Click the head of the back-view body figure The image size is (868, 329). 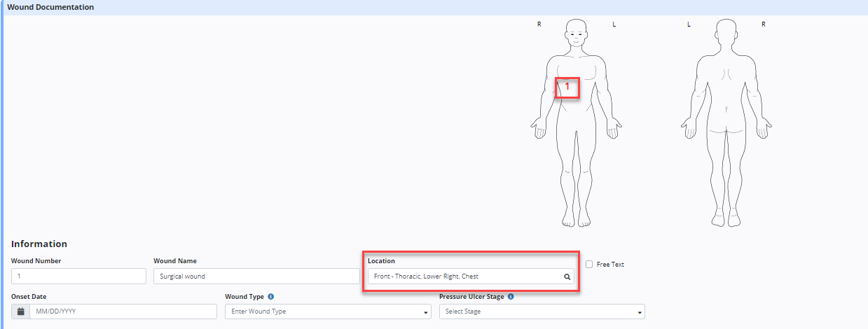[726, 33]
